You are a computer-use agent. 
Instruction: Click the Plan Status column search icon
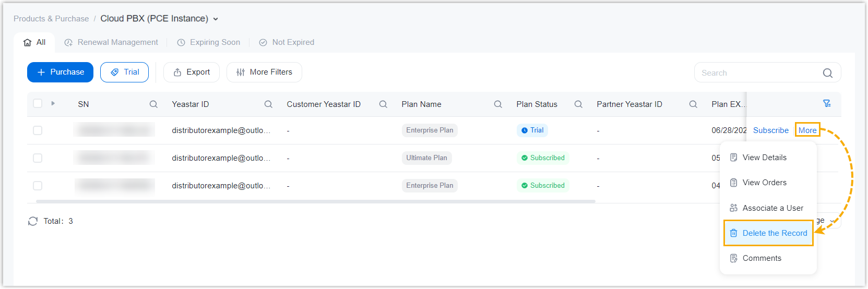(578, 104)
